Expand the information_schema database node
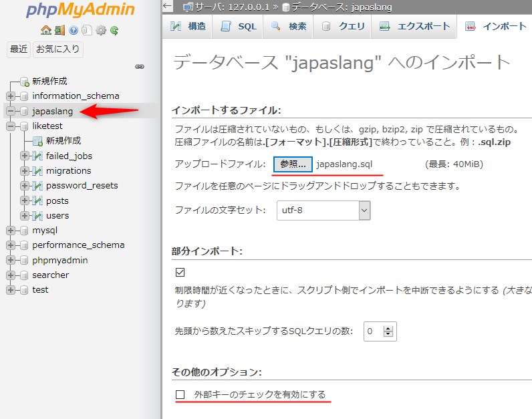The image size is (532, 419). tap(11, 96)
